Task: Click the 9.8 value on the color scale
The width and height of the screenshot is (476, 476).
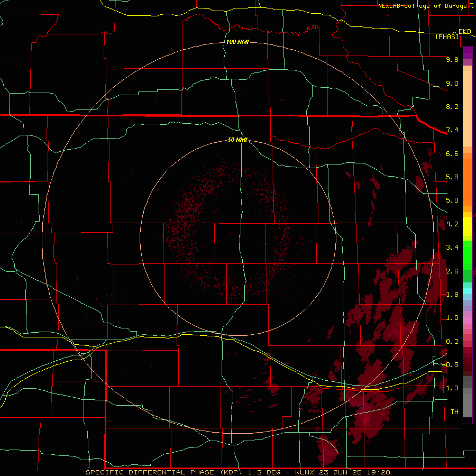Action: point(452,59)
